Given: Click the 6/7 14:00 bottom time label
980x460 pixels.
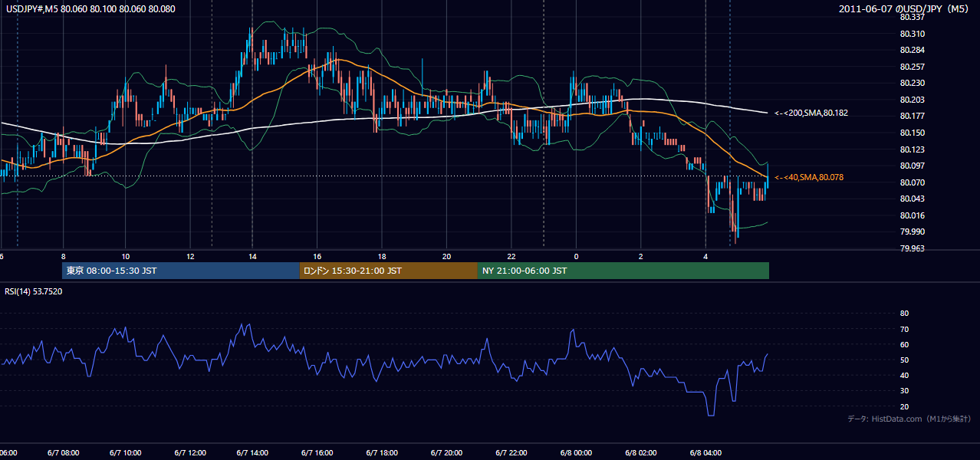Looking at the screenshot, I should [x=252, y=453].
